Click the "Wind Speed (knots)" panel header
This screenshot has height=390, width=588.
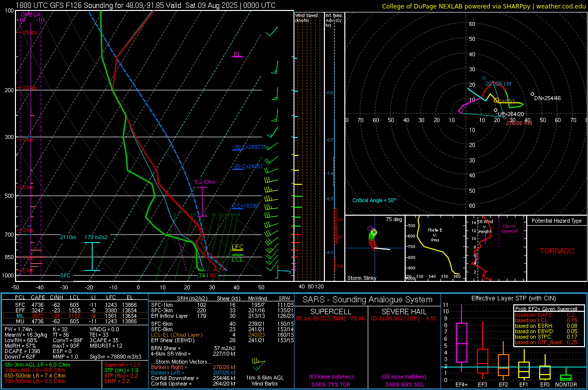[306, 18]
